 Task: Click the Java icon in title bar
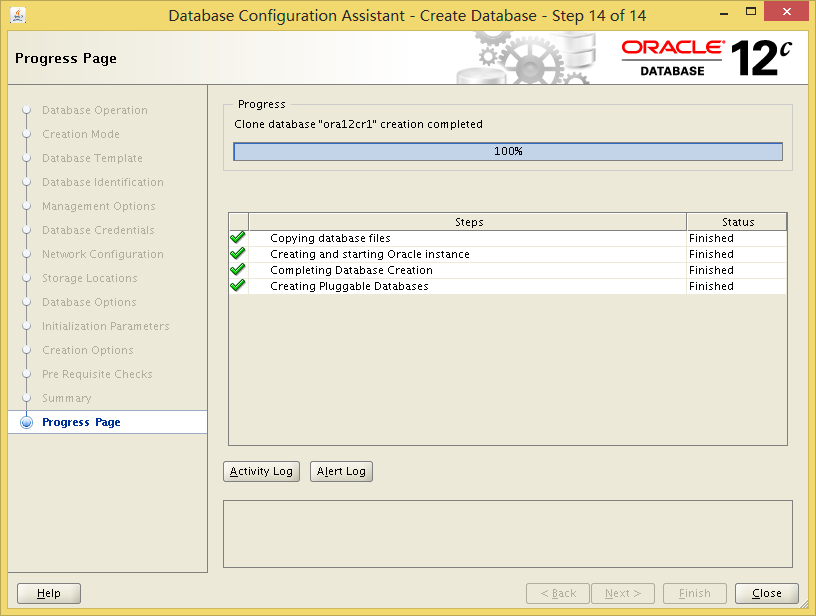[19, 15]
